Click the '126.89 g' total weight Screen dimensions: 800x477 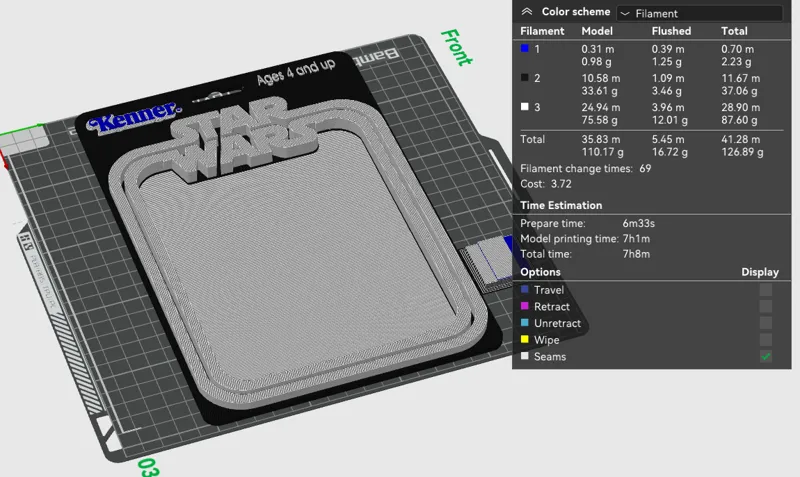coord(742,152)
